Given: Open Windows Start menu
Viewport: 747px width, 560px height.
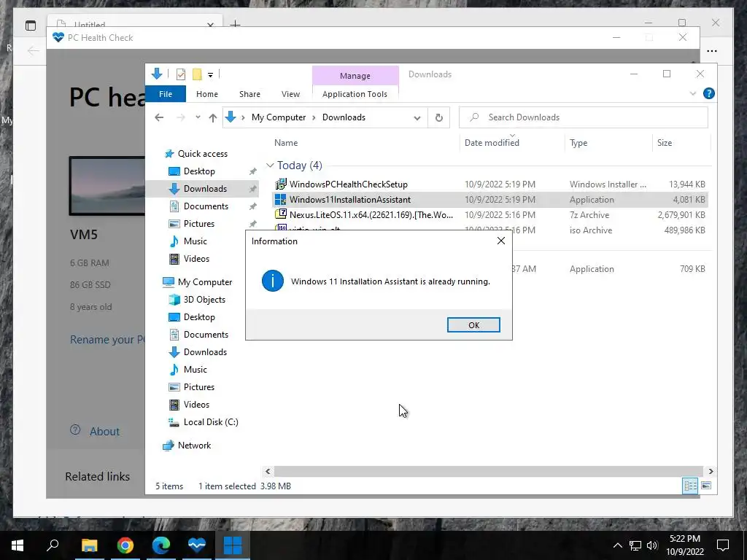Looking at the screenshot, I should pyautogui.click(x=18, y=545).
